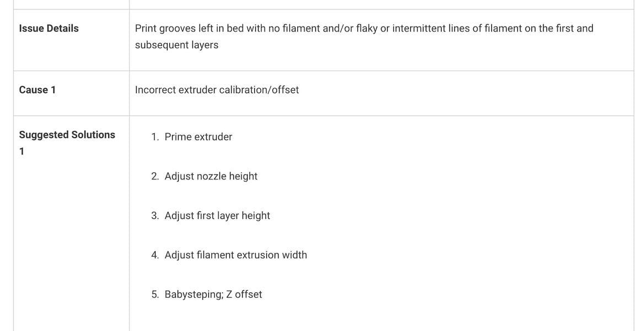
Task: Select the "Prime extruder" solution
Action: 198,137
